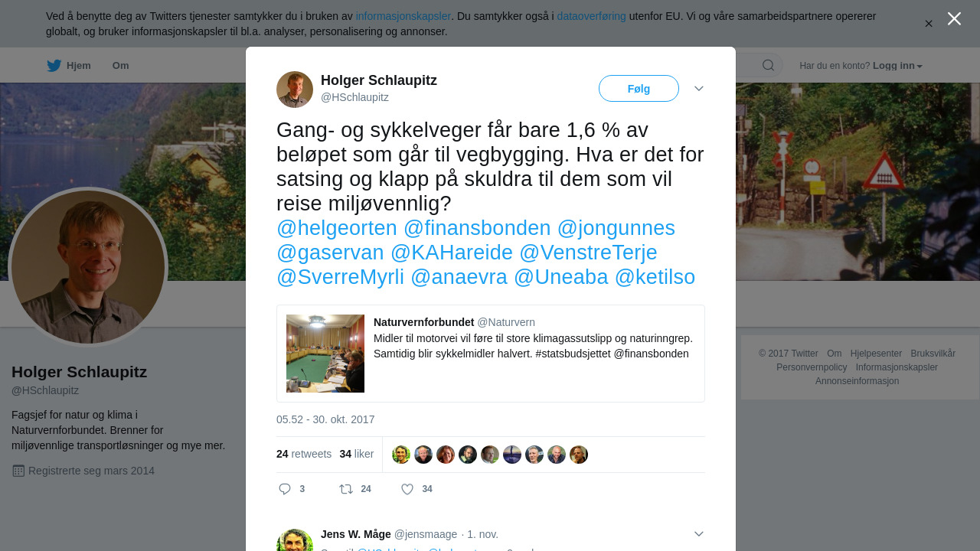Expand Jens W. Måge reply options chevron

699,534
